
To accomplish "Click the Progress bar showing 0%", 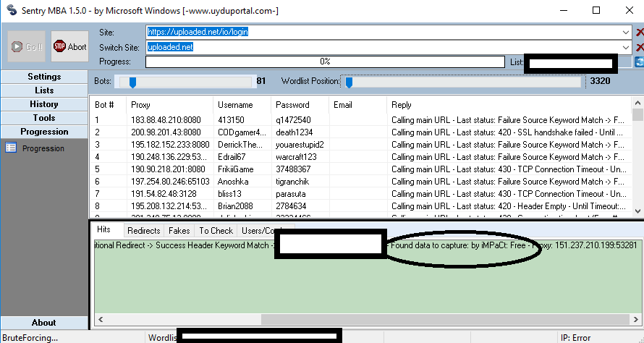I will coord(325,62).
